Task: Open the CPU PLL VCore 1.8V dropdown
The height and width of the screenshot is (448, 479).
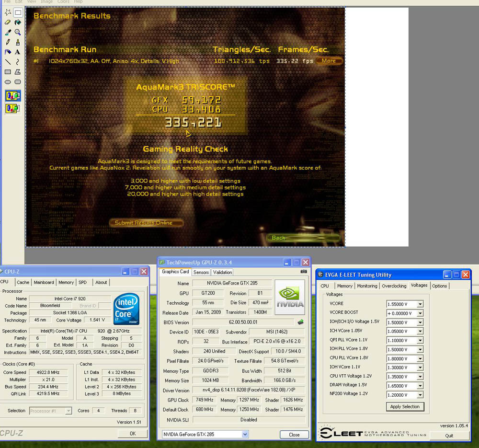Action: (x=420, y=358)
